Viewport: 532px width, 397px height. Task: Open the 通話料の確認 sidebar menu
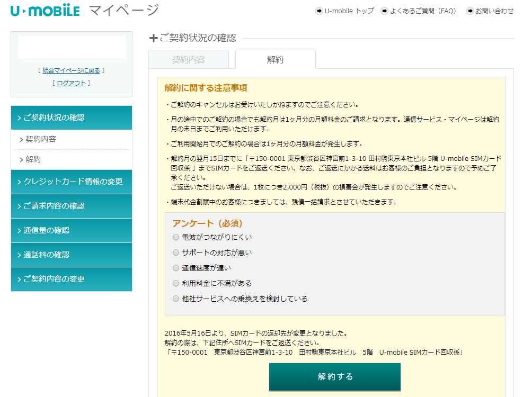(x=71, y=255)
